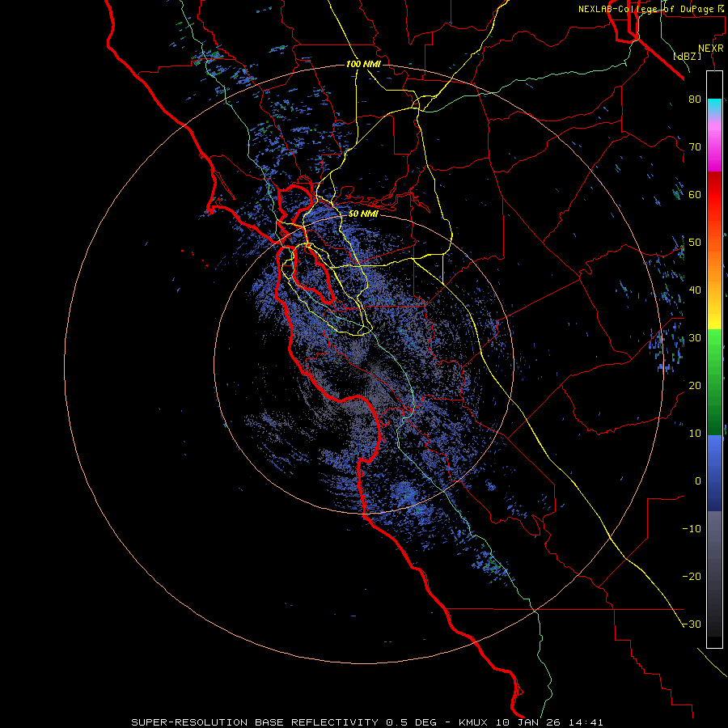Pick the blue segment of the color bar

click(x=714, y=472)
